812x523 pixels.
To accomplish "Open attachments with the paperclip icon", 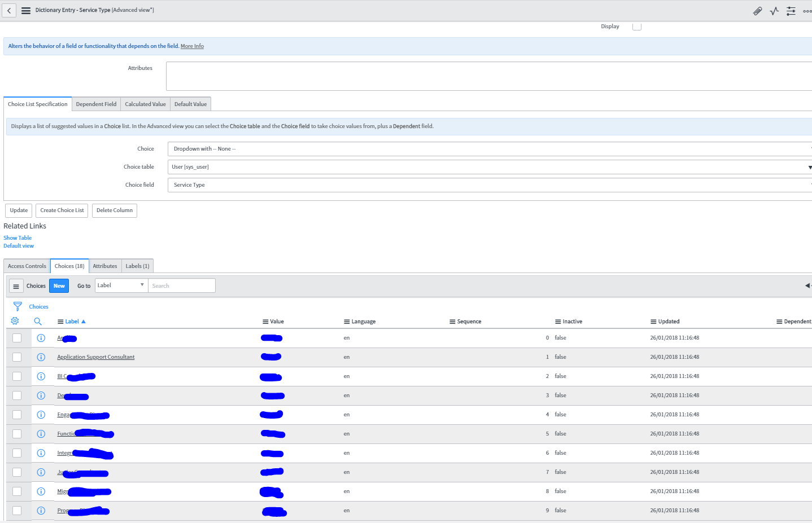I will pos(757,11).
